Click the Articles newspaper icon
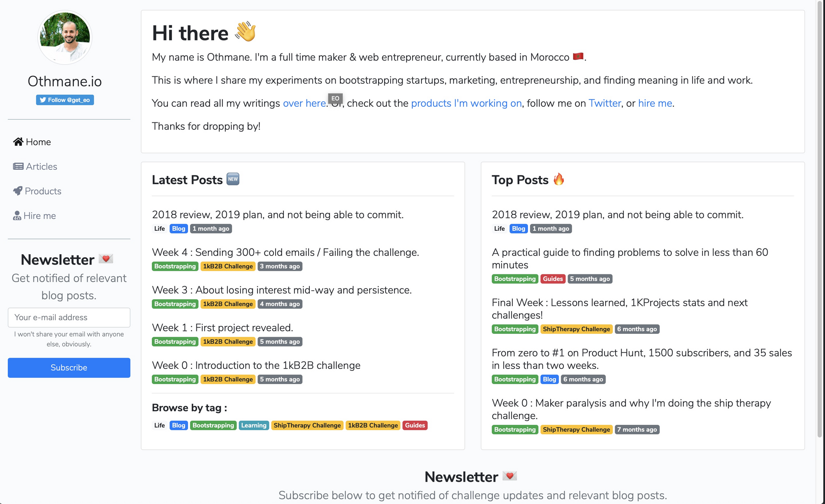The height and width of the screenshot is (504, 825). 18,166
